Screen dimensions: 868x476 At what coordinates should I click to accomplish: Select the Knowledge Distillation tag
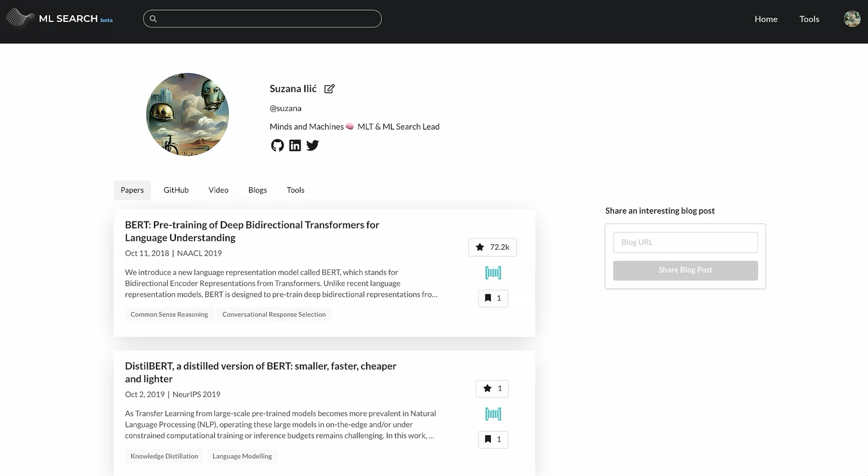click(x=164, y=456)
